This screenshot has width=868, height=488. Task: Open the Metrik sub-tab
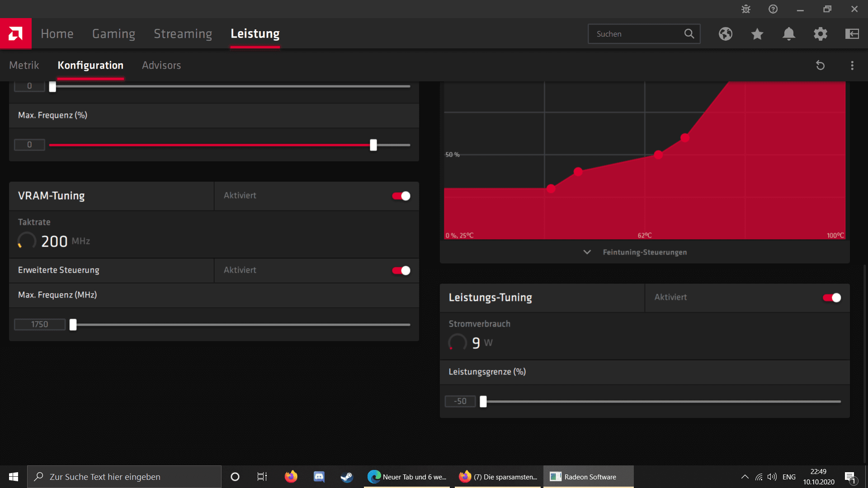(24, 65)
